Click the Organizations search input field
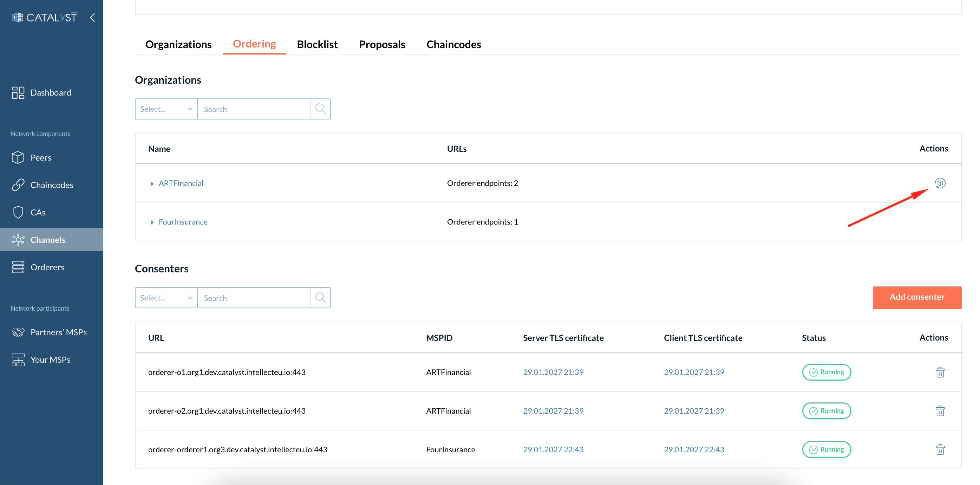 pos(253,109)
